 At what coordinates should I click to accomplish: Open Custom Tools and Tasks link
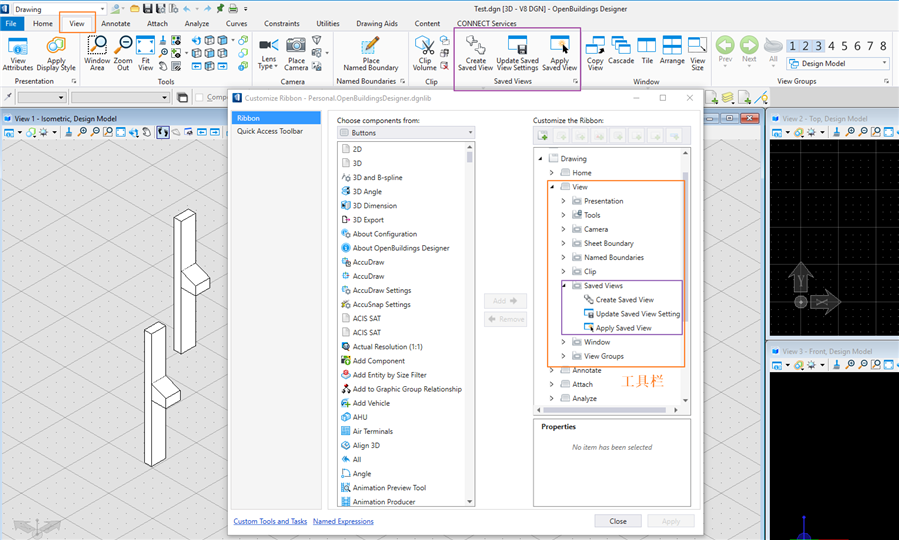pos(270,521)
